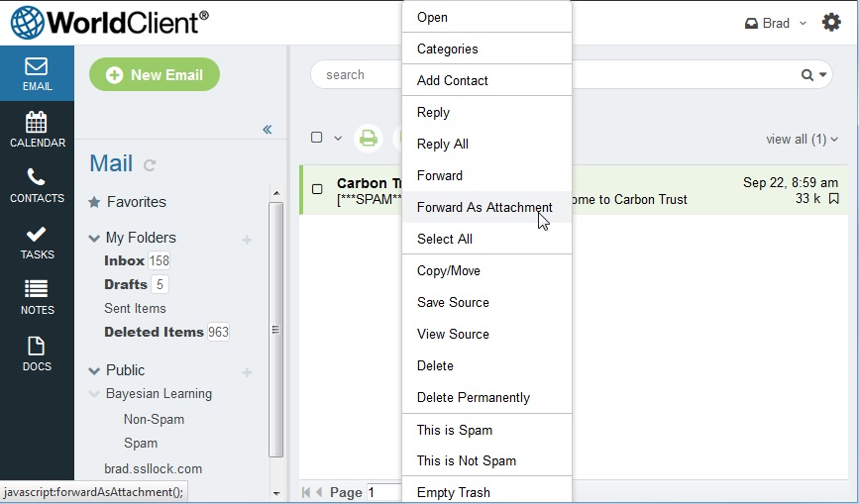859x504 pixels.
Task: Open the Drafts folder
Action: tap(126, 284)
